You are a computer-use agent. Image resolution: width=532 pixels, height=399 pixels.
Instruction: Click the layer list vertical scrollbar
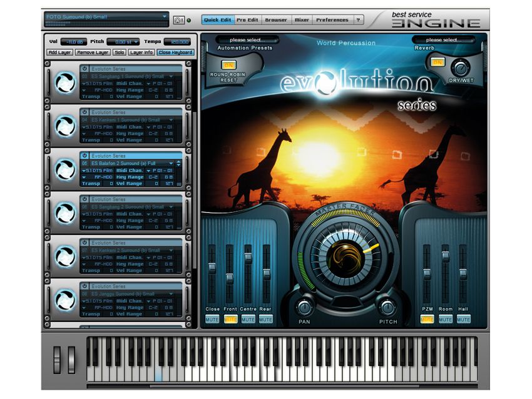pos(194,190)
